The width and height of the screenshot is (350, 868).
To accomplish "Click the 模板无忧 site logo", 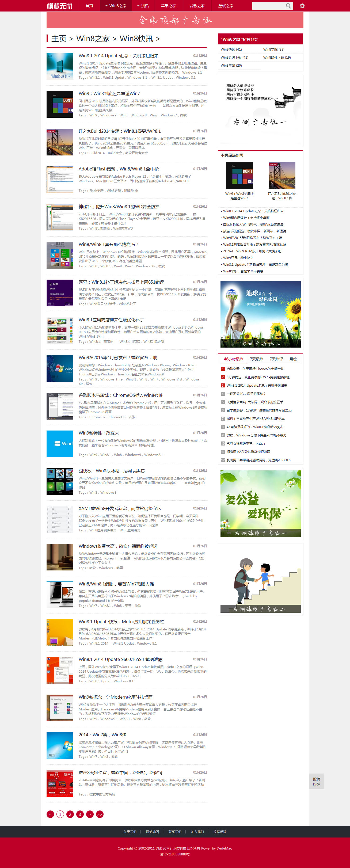I will tap(60, 6).
